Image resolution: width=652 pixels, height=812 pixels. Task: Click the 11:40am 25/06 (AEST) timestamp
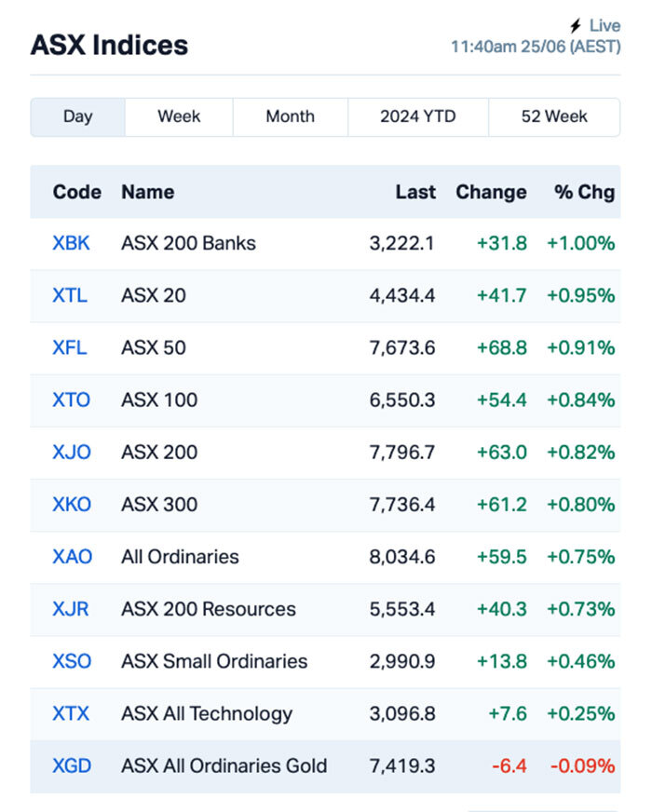(536, 47)
